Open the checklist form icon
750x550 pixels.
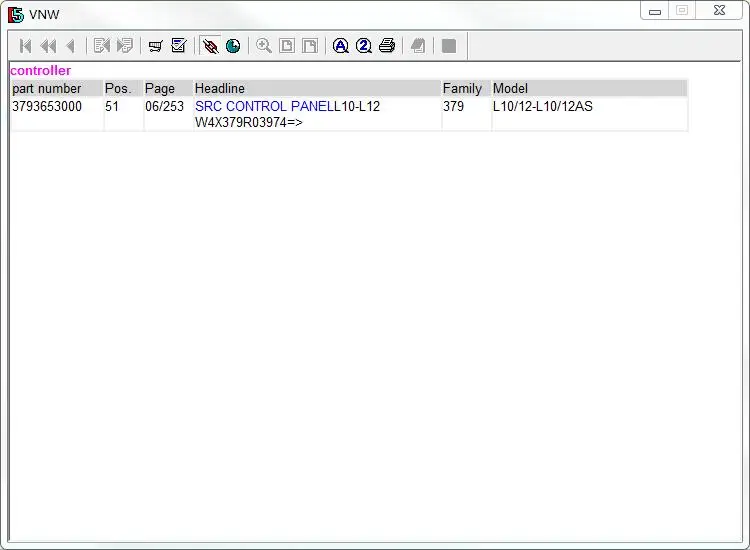click(x=179, y=46)
